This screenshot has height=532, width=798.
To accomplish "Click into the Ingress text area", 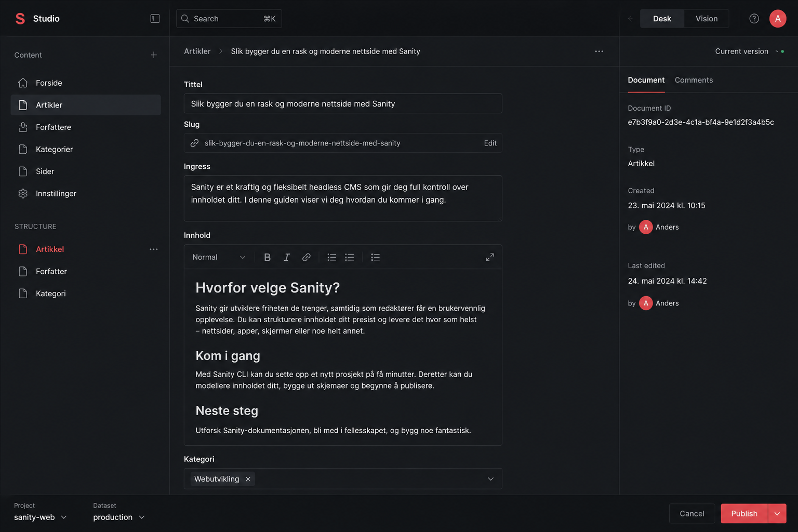I will pyautogui.click(x=343, y=198).
